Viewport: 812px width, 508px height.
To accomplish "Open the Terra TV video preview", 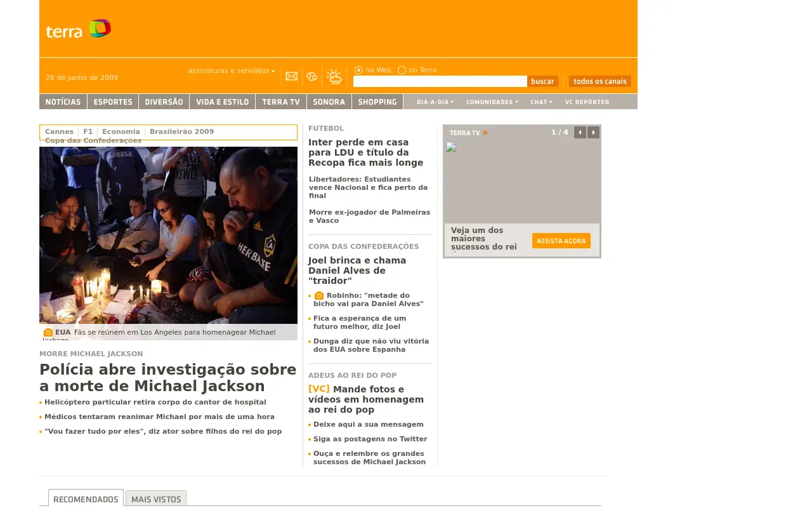I will click(x=521, y=182).
